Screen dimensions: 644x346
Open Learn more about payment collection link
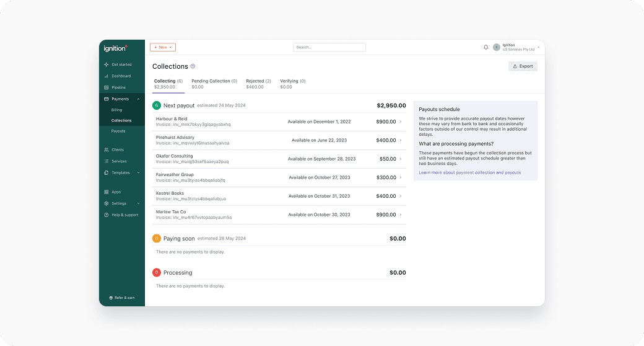[x=470, y=173]
